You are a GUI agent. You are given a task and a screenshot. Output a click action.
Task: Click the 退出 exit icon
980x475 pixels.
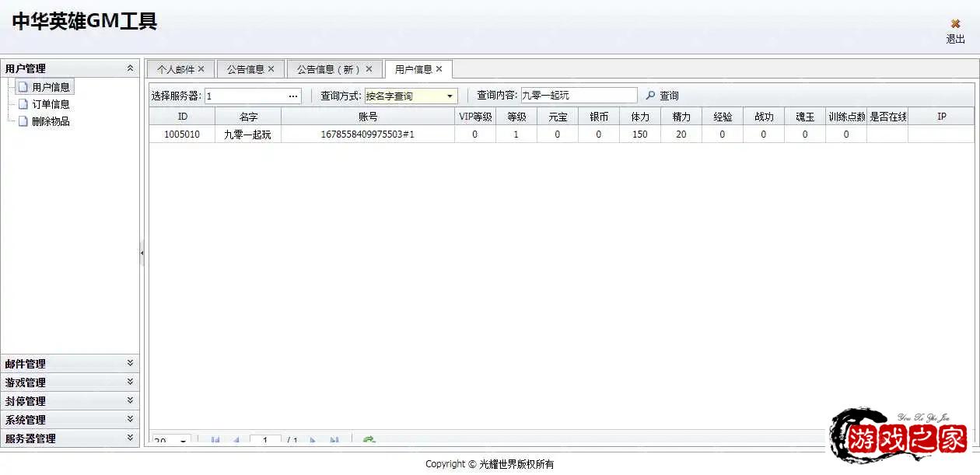point(955,24)
